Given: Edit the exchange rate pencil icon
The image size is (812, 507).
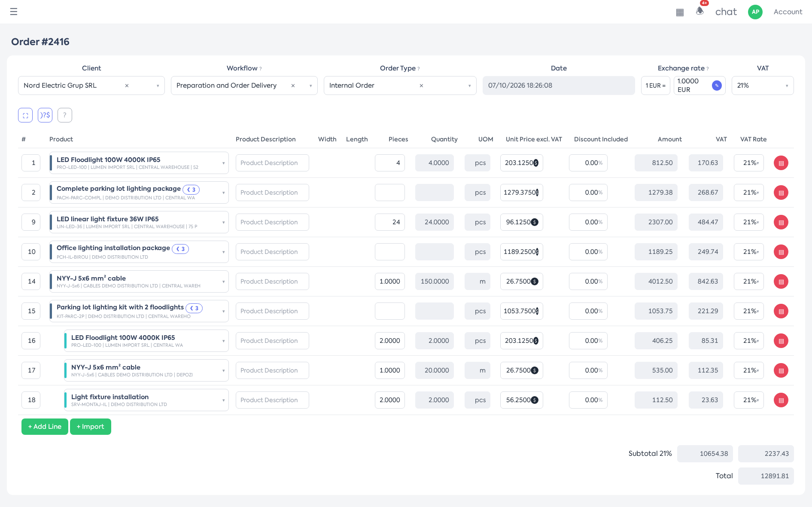Looking at the screenshot, I should tap(717, 86).
